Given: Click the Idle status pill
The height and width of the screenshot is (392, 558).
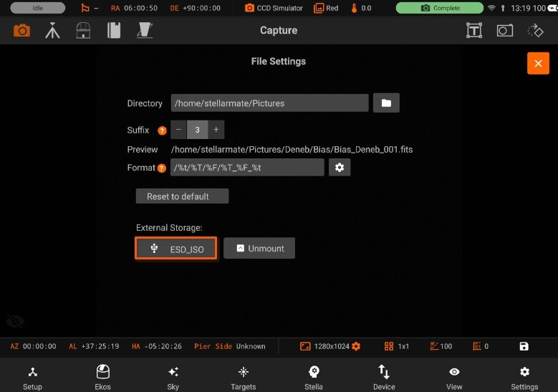Looking at the screenshot, I should [x=38, y=8].
